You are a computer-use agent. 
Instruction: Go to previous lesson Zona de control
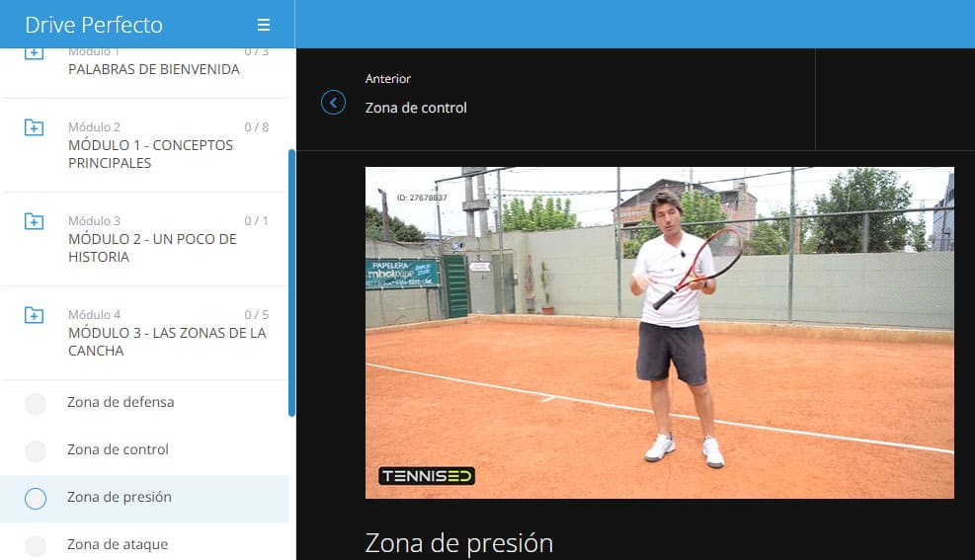click(416, 108)
